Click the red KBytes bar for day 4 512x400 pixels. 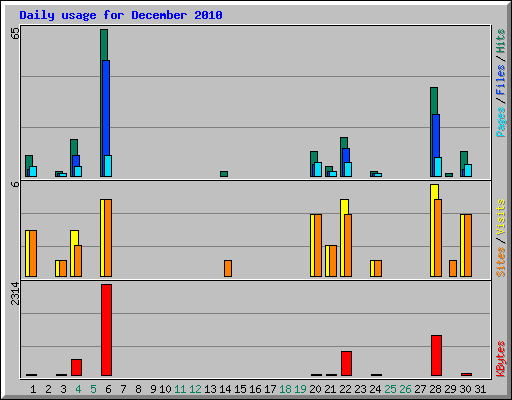coord(76,368)
